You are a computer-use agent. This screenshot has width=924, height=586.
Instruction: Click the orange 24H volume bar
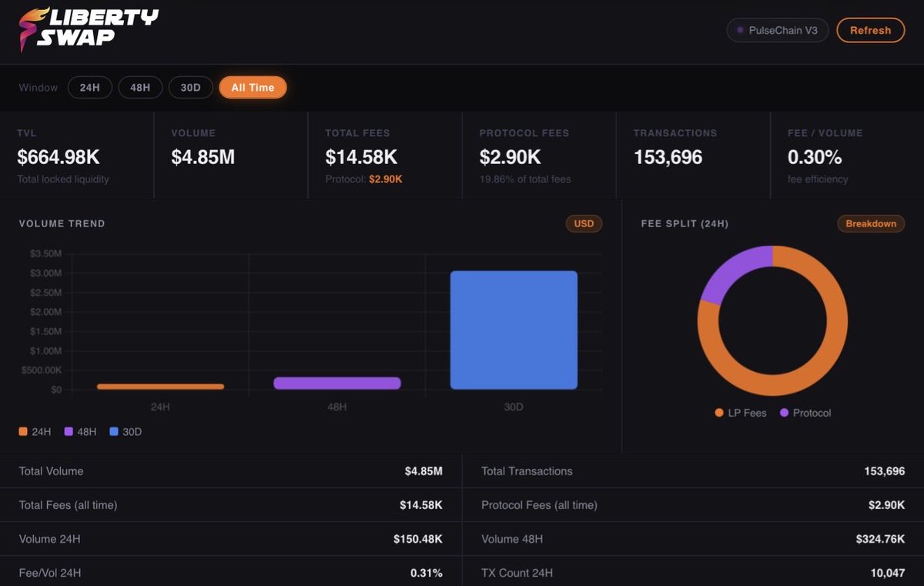160,387
